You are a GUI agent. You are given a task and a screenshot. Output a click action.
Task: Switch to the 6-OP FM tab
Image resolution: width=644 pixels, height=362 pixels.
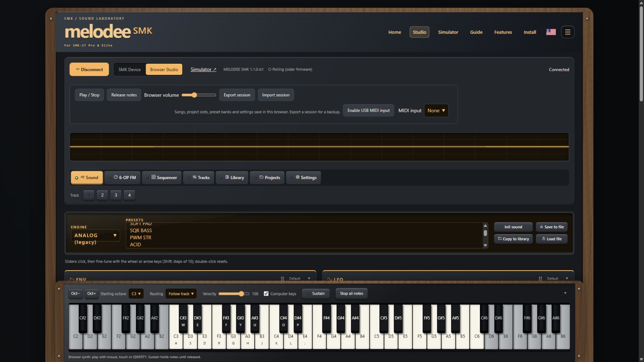coord(122,178)
